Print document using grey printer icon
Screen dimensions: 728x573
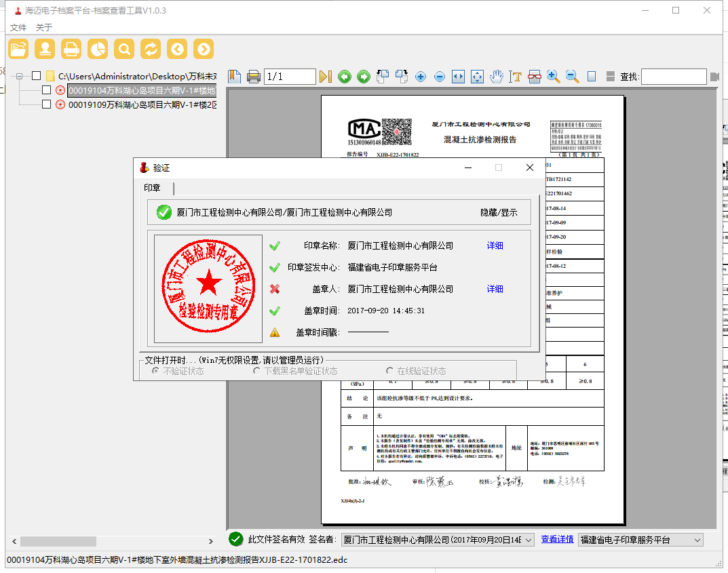pos(254,77)
